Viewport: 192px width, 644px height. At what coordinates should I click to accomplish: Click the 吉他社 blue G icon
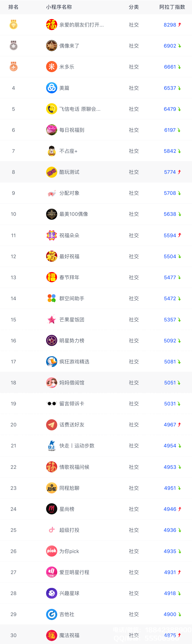[x=52, y=614]
